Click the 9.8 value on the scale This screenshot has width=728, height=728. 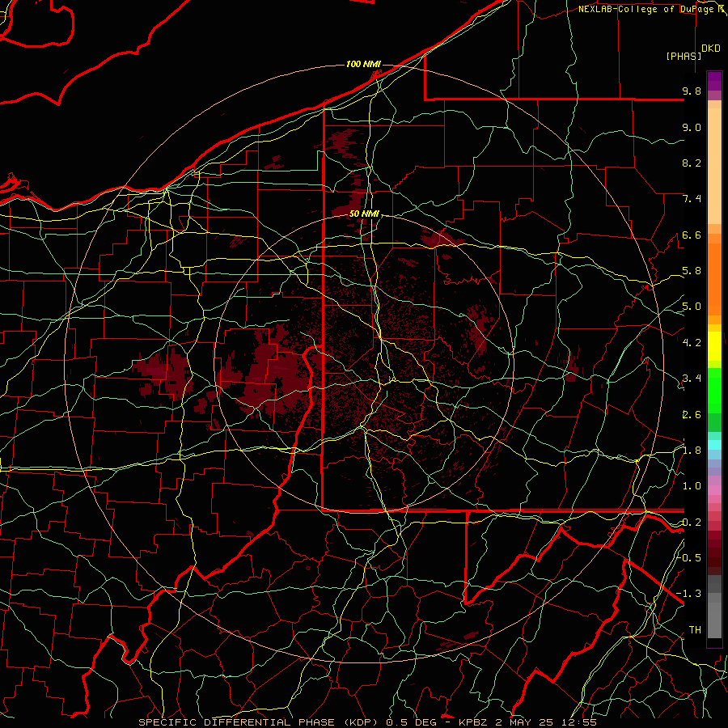click(x=692, y=91)
